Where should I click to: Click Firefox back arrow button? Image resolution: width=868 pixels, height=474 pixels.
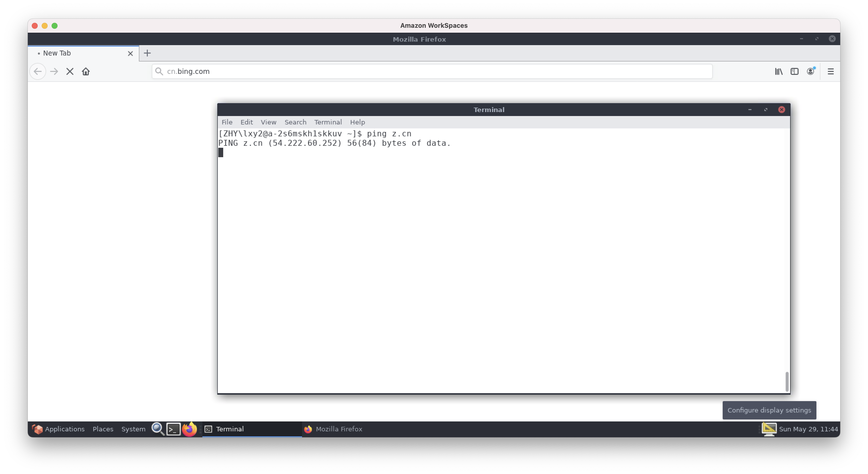(38, 71)
